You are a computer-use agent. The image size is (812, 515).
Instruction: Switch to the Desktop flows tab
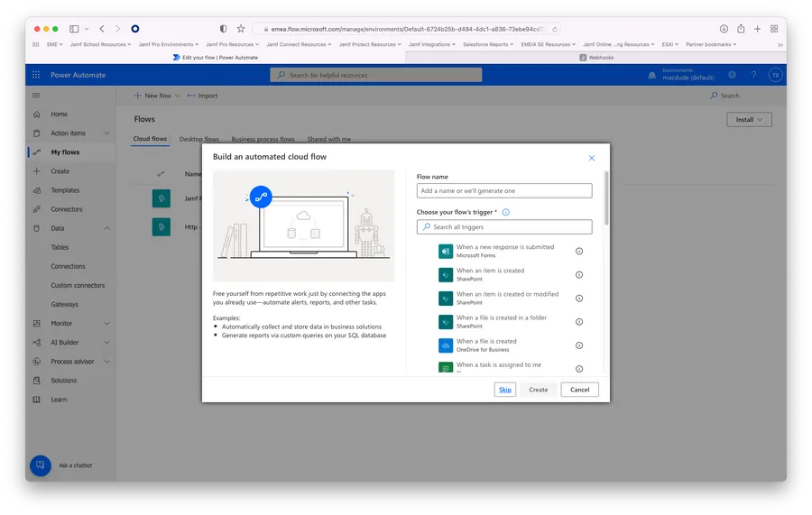(198, 139)
